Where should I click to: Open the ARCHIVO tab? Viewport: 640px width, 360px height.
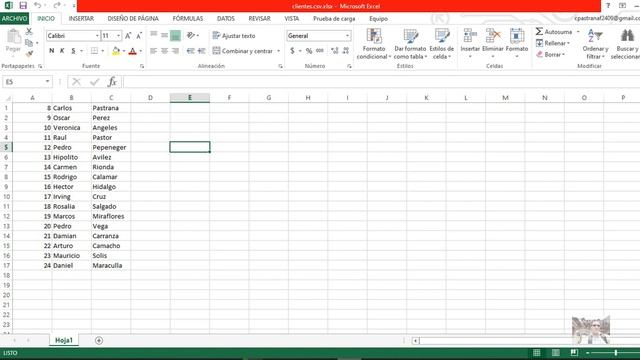coord(14,18)
